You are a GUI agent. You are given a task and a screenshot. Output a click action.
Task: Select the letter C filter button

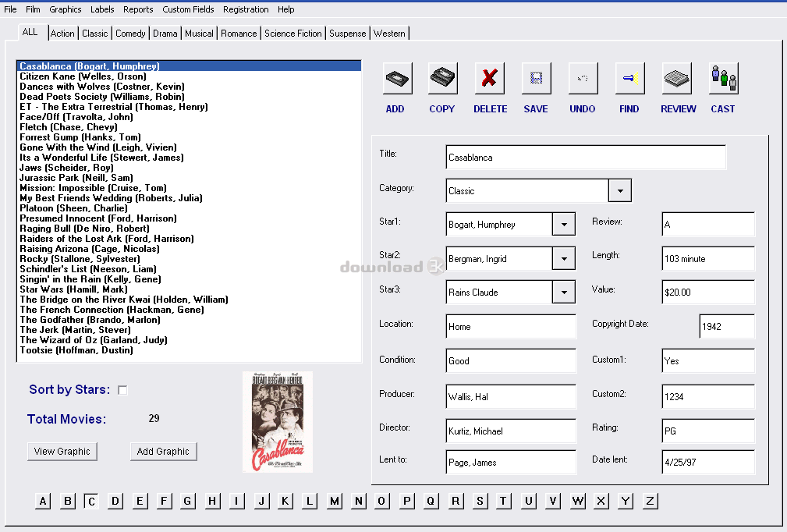click(91, 501)
